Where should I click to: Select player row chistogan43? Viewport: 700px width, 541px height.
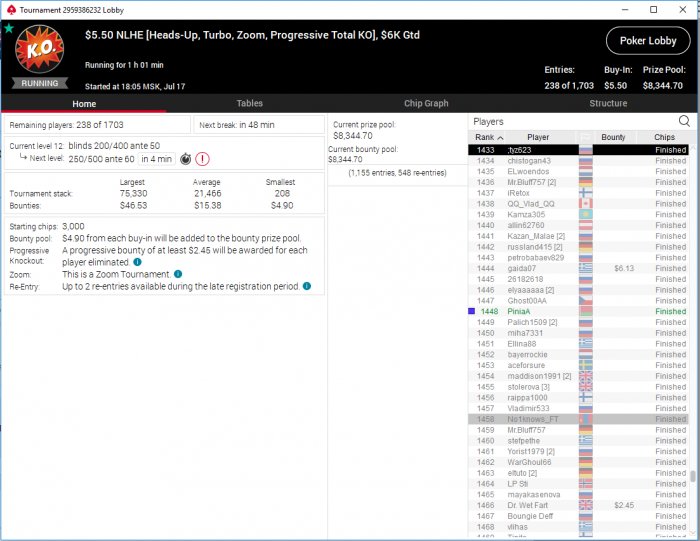[x=578, y=161]
